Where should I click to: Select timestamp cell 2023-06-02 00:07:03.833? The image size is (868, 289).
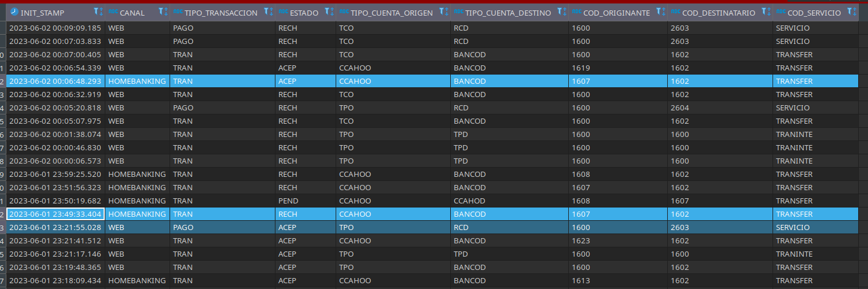(x=56, y=41)
